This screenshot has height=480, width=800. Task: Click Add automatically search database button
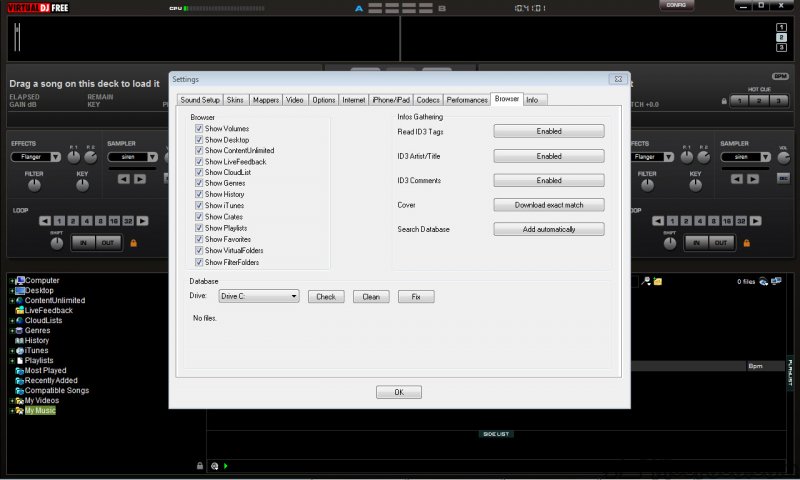pyautogui.click(x=549, y=230)
